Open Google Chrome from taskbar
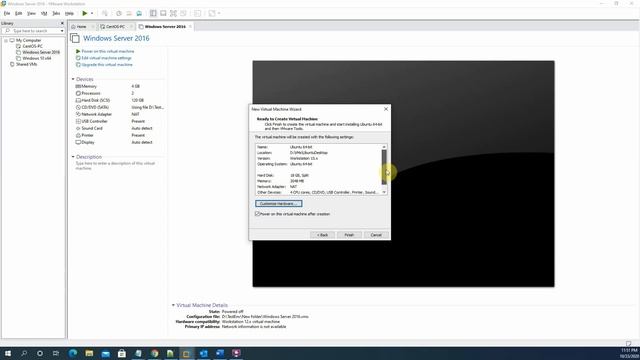Viewport: 640px width, 360px height. pyautogui.click(x=155, y=353)
